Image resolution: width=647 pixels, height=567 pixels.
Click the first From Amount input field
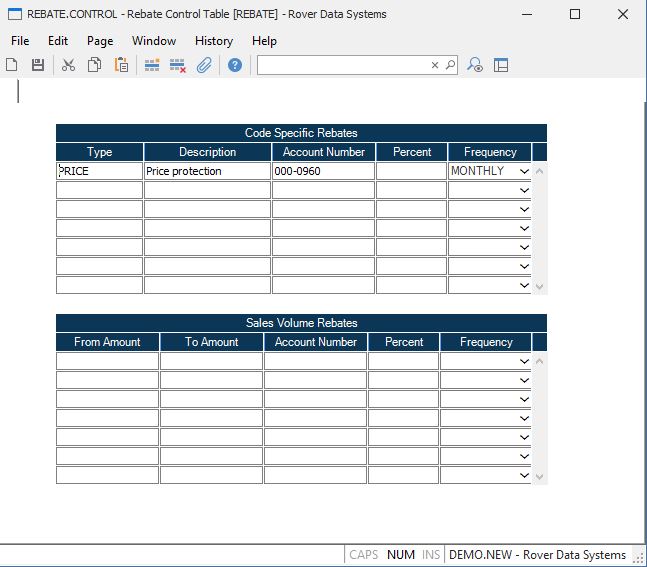[107, 361]
